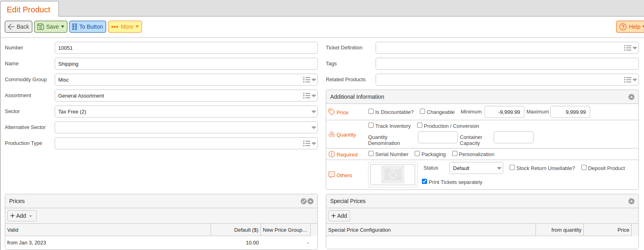Open the Status dropdown
Viewport: 644px width, 250px height.
coord(476,168)
